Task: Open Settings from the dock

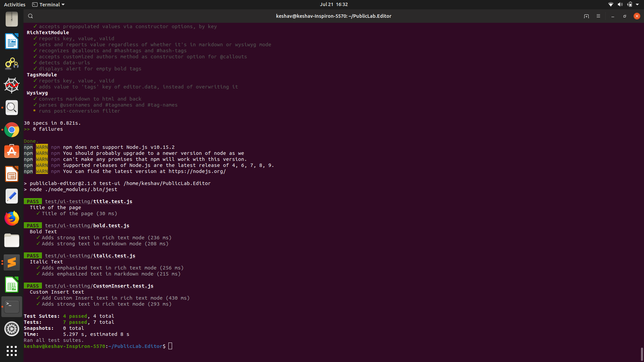Action: pos(12,328)
